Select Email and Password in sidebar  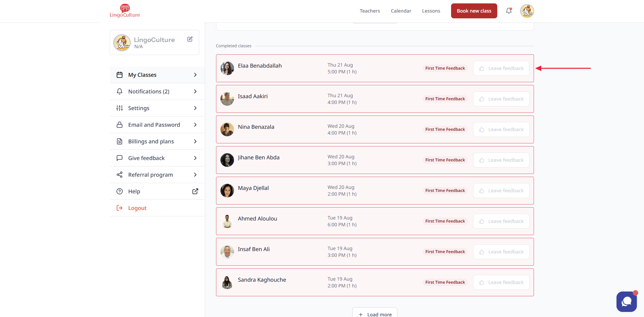point(154,125)
